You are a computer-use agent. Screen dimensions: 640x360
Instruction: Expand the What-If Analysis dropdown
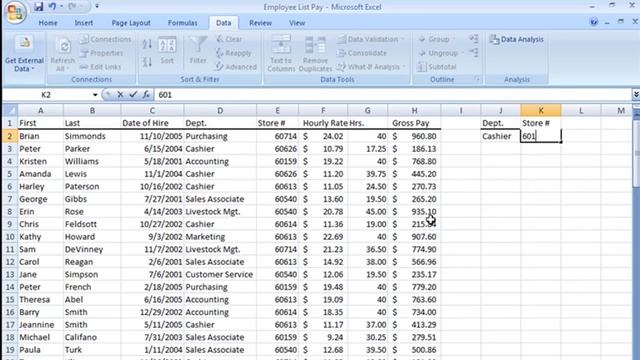(404, 67)
